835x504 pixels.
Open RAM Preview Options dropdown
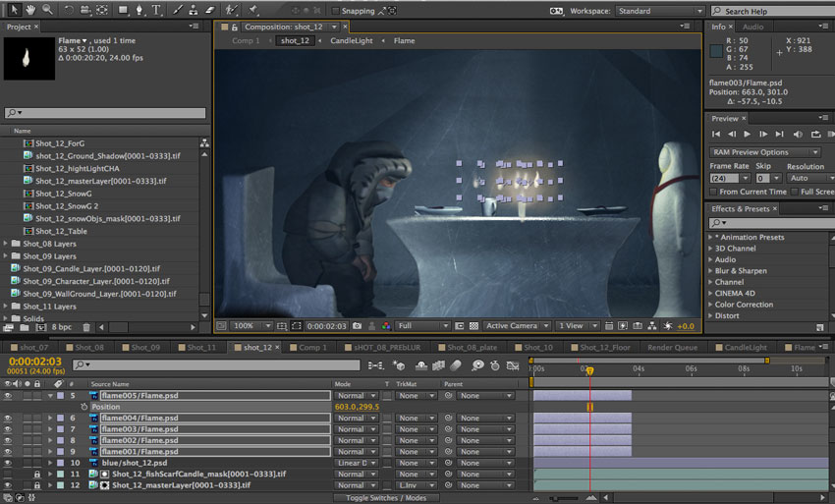tap(765, 152)
